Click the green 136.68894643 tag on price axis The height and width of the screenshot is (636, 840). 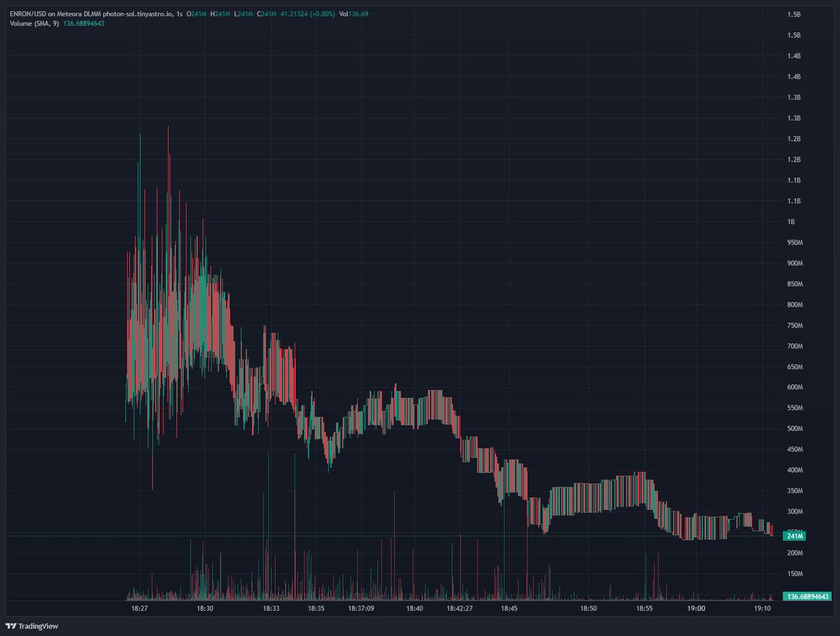[x=808, y=597]
